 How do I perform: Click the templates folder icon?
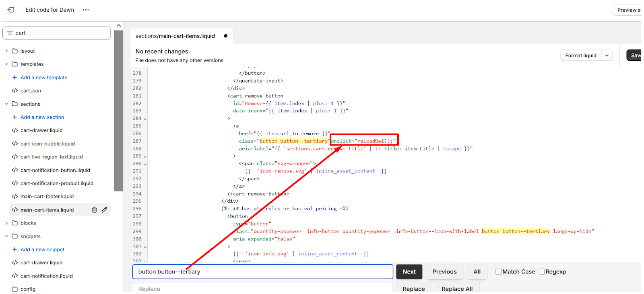(15, 64)
